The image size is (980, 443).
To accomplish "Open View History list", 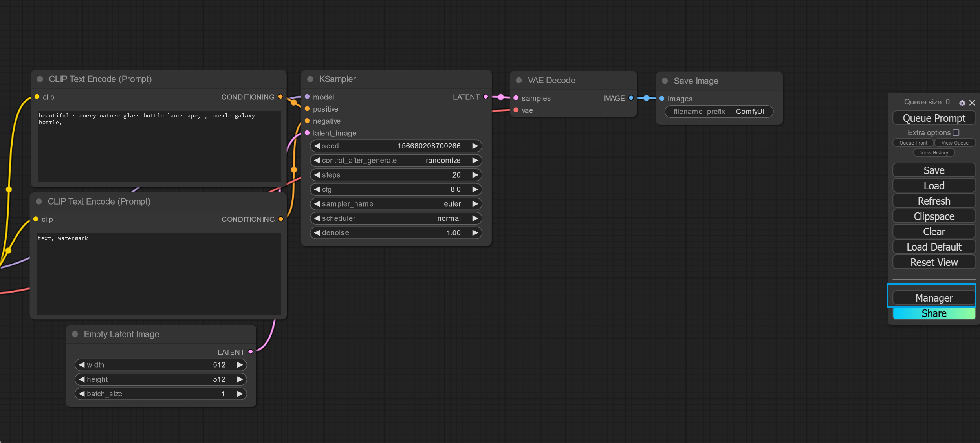I will tap(934, 153).
